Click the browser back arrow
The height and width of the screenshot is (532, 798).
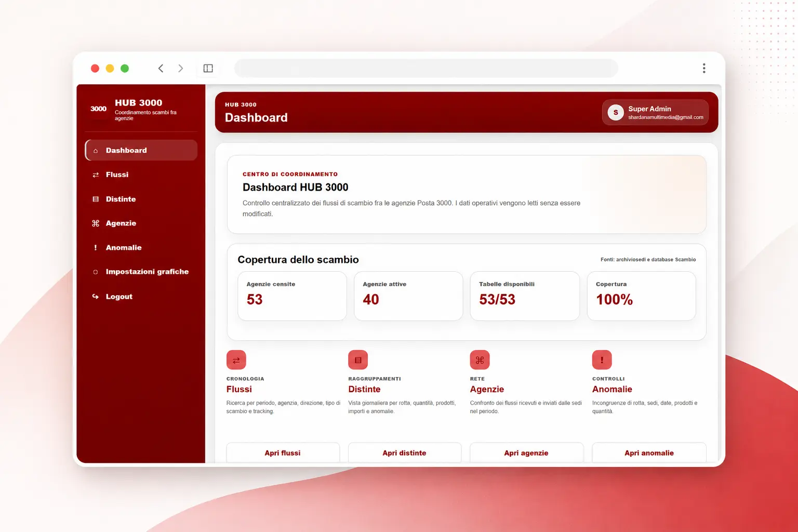click(161, 68)
